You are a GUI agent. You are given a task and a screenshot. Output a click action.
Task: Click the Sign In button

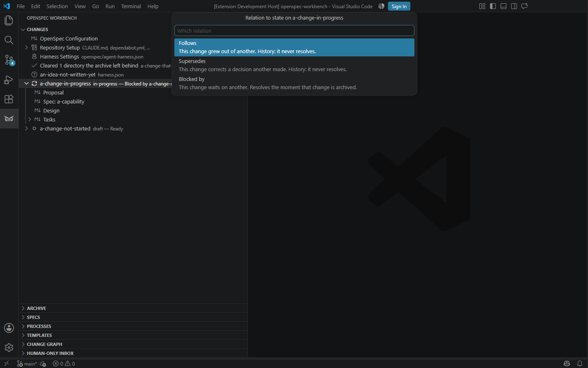(x=399, y=6)
